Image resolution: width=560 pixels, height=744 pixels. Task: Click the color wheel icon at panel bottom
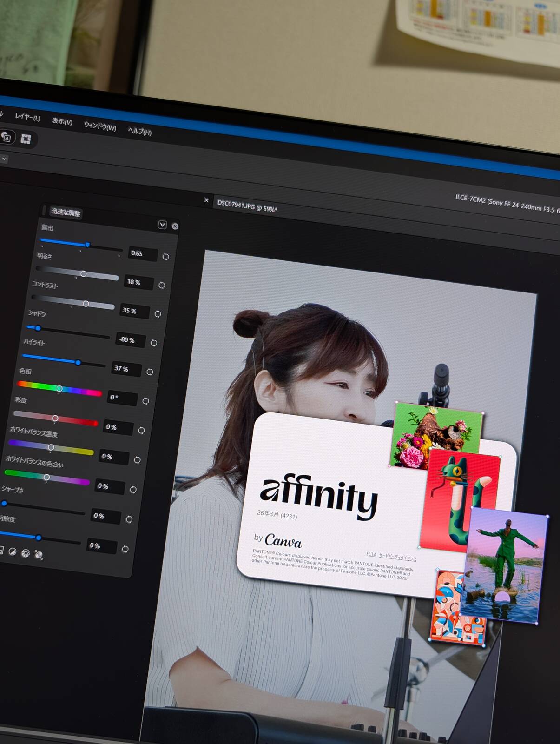pos(26,553)
